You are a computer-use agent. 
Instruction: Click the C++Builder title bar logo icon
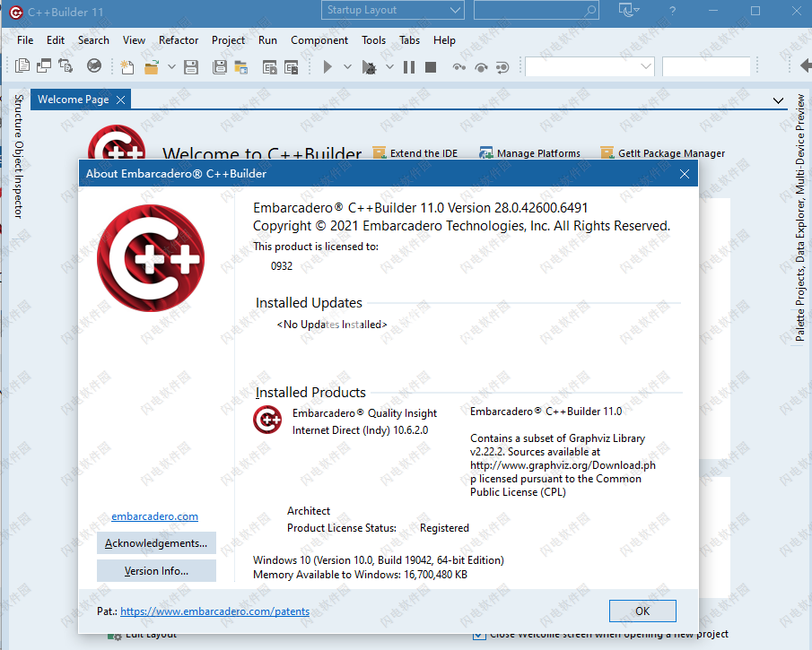16,12
